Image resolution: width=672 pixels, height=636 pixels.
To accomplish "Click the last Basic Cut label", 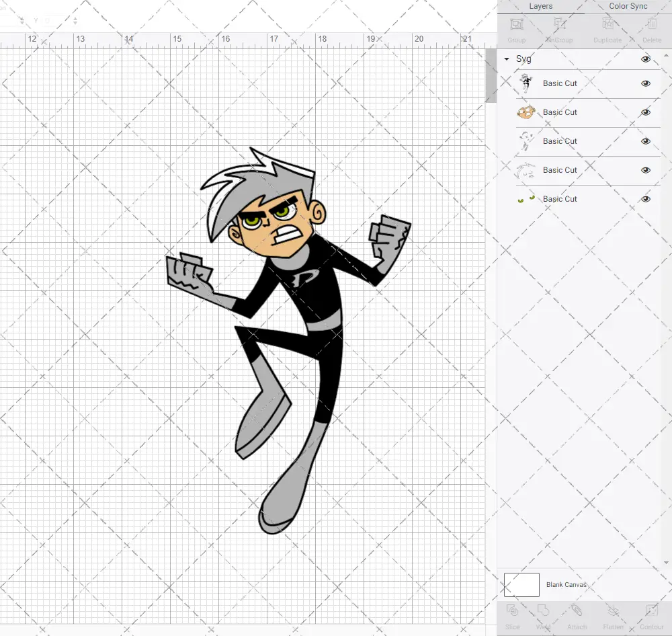I will click(x=560, y=199).
